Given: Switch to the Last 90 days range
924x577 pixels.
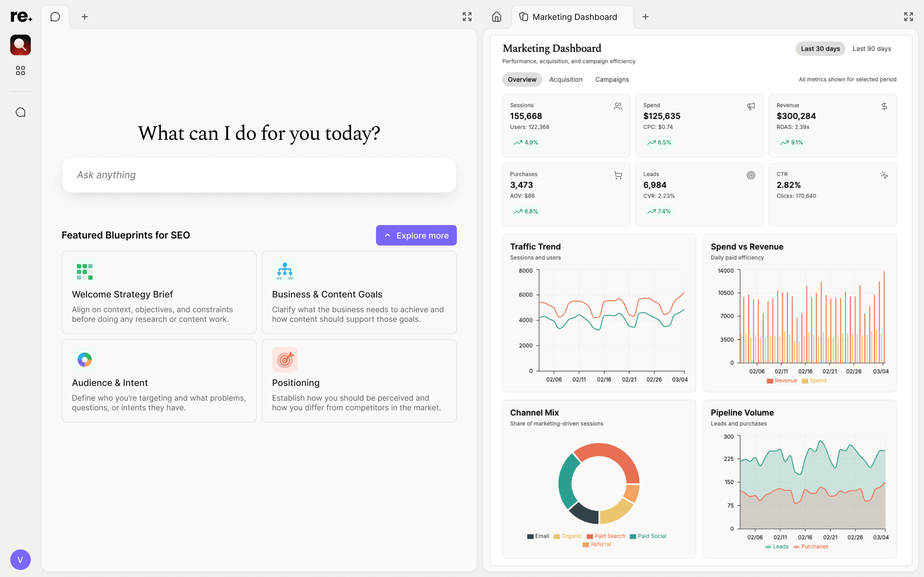Looking at the screenshot, I should click(x=871, y=49).
